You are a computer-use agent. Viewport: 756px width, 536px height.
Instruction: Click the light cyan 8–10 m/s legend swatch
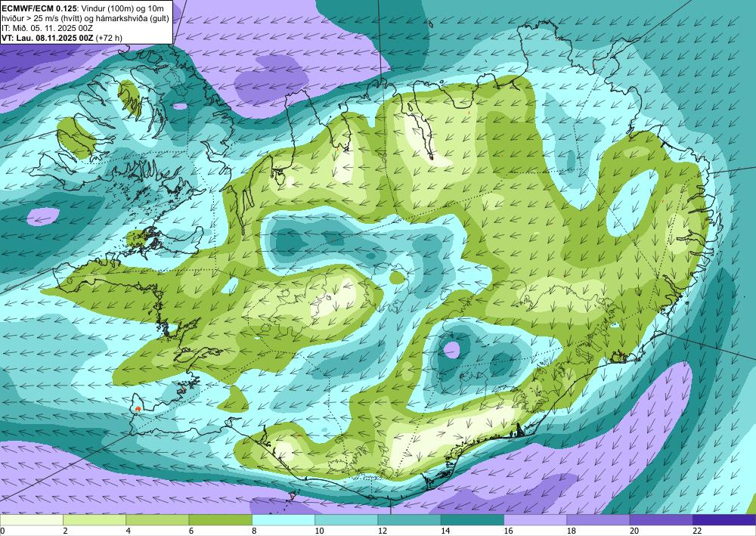tap(283, 520)
